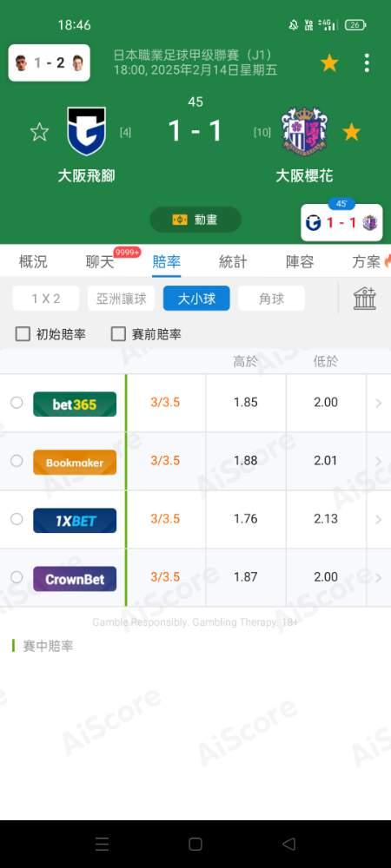Click Bookmaker over odds 1.88
The height and width of the screenshot is (868, 391).
click(246, 461)
